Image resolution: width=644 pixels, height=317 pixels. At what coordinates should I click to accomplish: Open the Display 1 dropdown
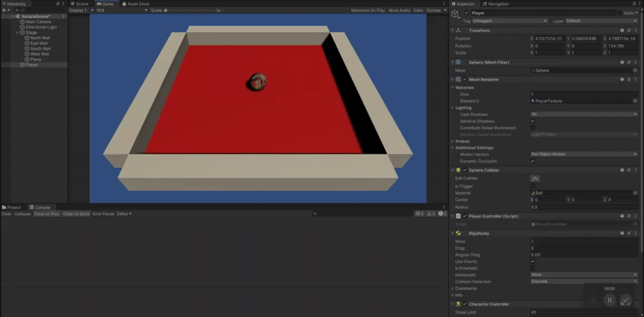pos(81,10)
